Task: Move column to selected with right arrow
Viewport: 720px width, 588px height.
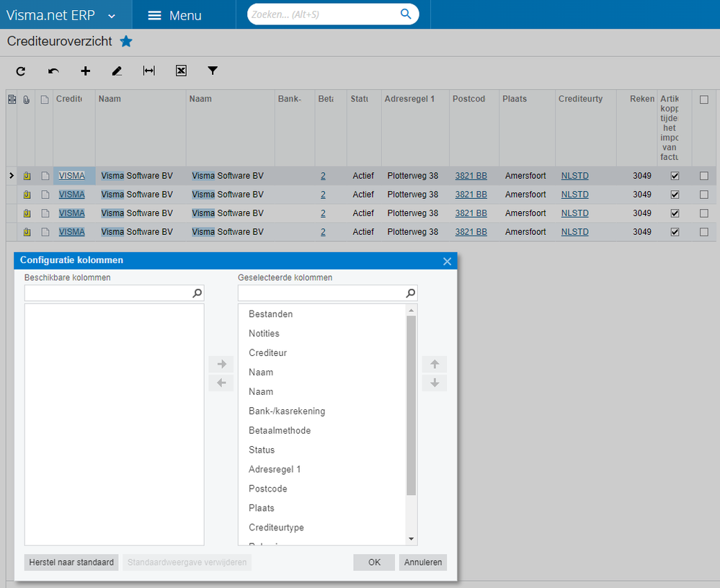Action: click(221, 364)
